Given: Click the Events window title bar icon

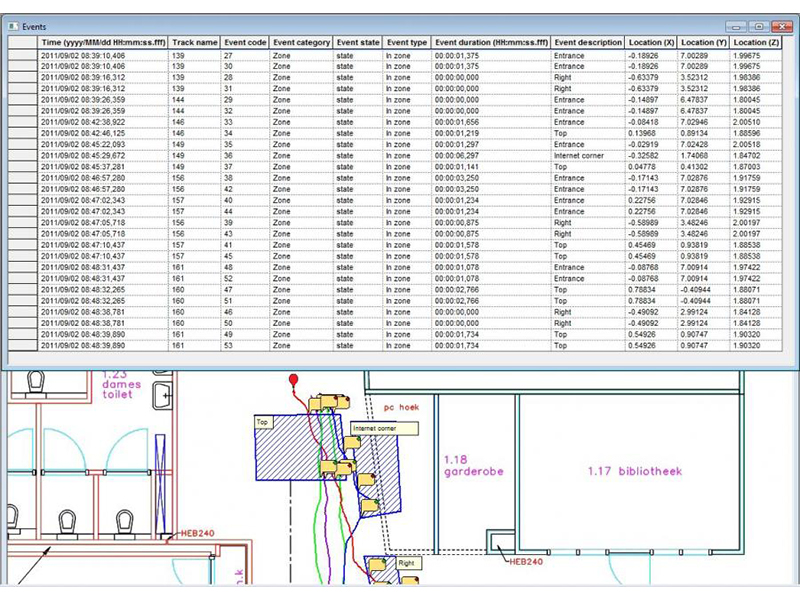Looking at the screenshot, I should click(x=12, y=26).
